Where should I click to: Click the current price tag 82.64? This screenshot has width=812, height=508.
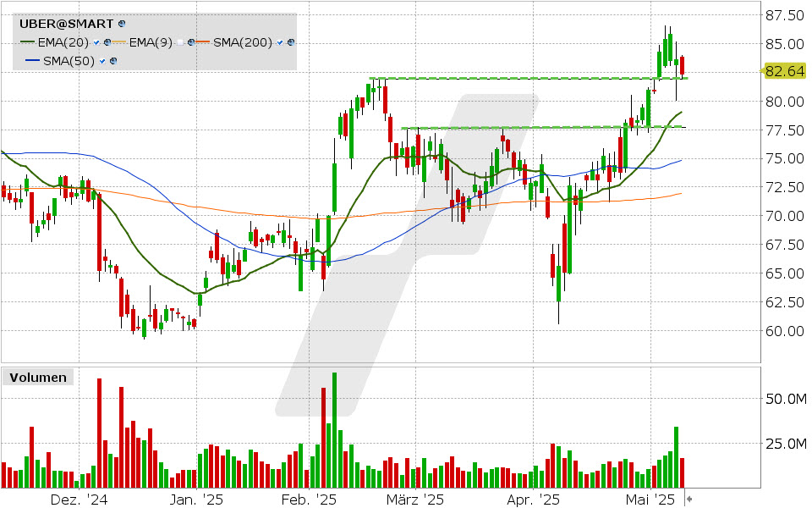pyautogui.click(x=784, y=71)
